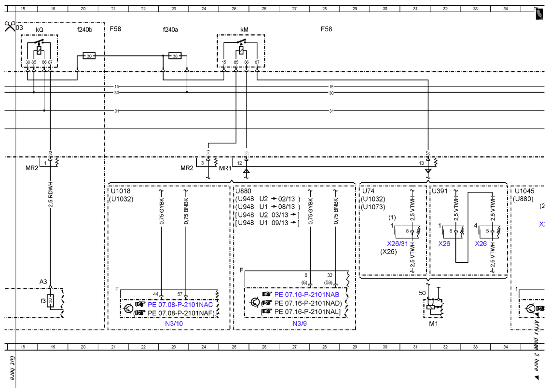Follow the N3/10 component link
Viewport: 549px width, 392px height.
tap(174, 324)
